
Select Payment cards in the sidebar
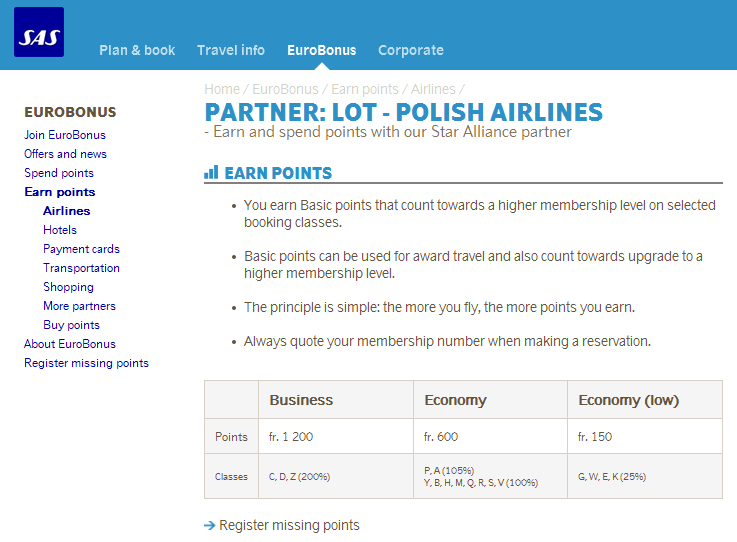click(x=81, y=249)
